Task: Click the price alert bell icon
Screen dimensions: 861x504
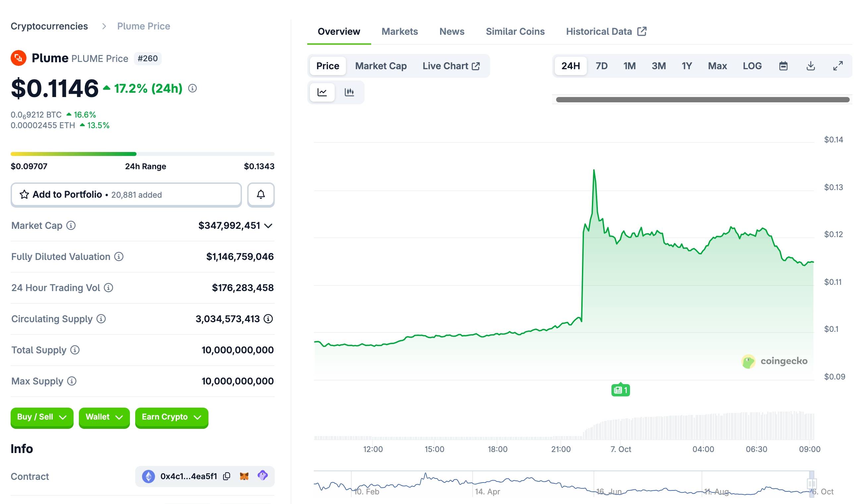Action: tap(261, 195)
